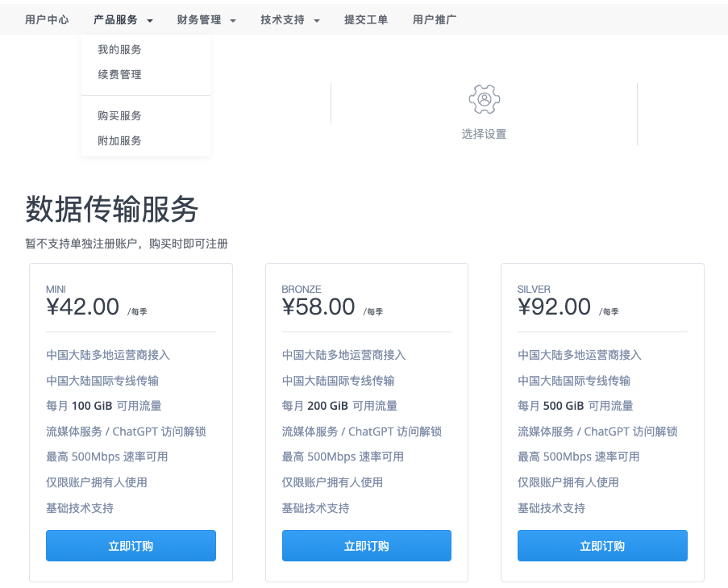
Task: Select 购买服务 from the dropdown
Action: (119, 116)
